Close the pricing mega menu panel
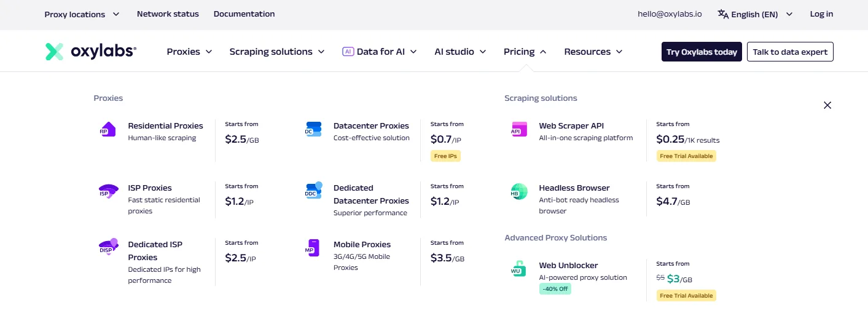 [827, 105]
